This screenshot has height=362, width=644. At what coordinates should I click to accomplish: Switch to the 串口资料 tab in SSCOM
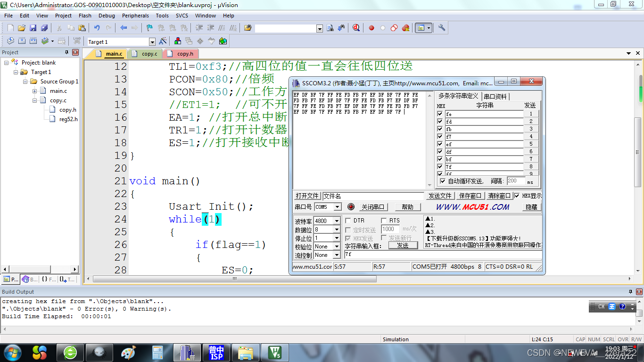pos(495,96)
